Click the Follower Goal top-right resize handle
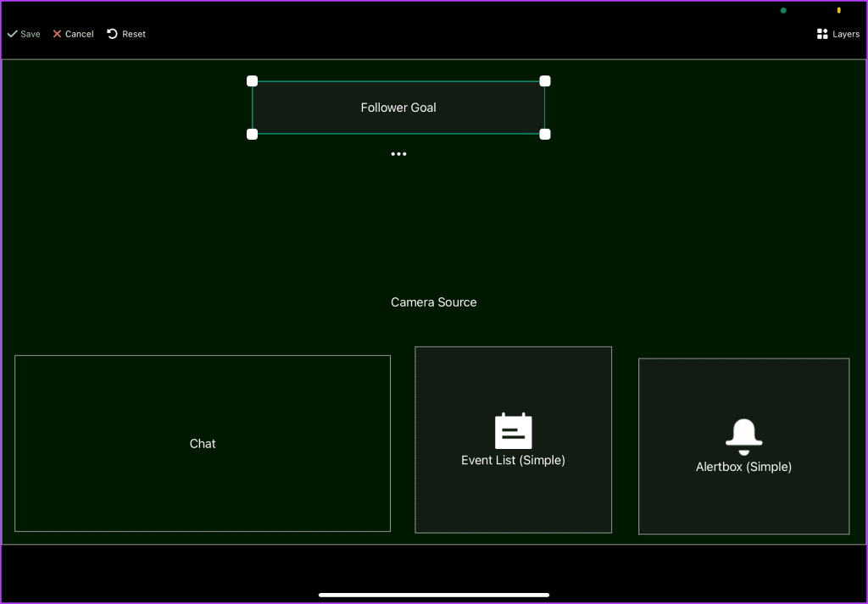This screenshot has width=868, height=604. (x=545, y=81)
